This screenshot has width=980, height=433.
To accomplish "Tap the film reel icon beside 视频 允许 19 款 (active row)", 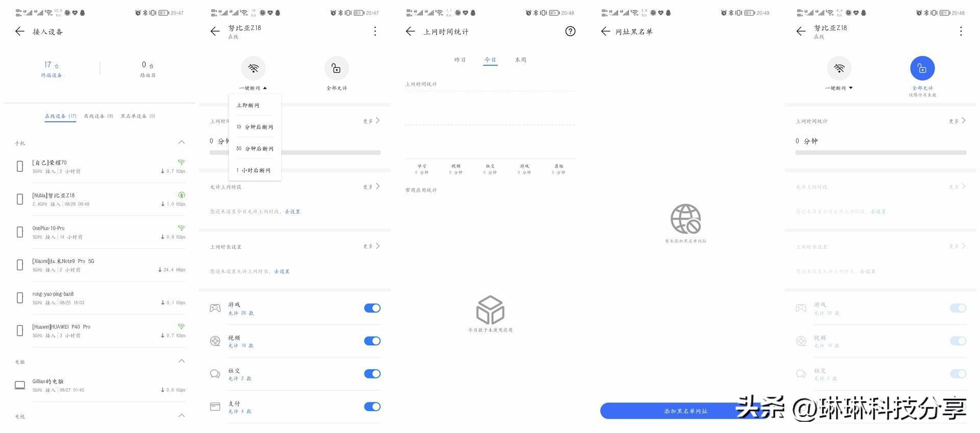I will tap(215, 341).
